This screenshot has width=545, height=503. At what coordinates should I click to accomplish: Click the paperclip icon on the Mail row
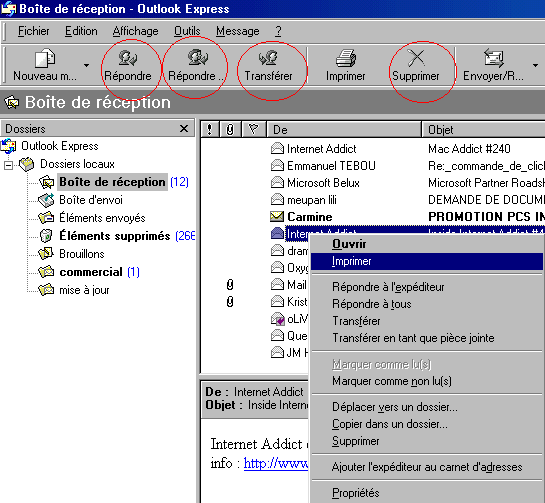click(230, 285)
